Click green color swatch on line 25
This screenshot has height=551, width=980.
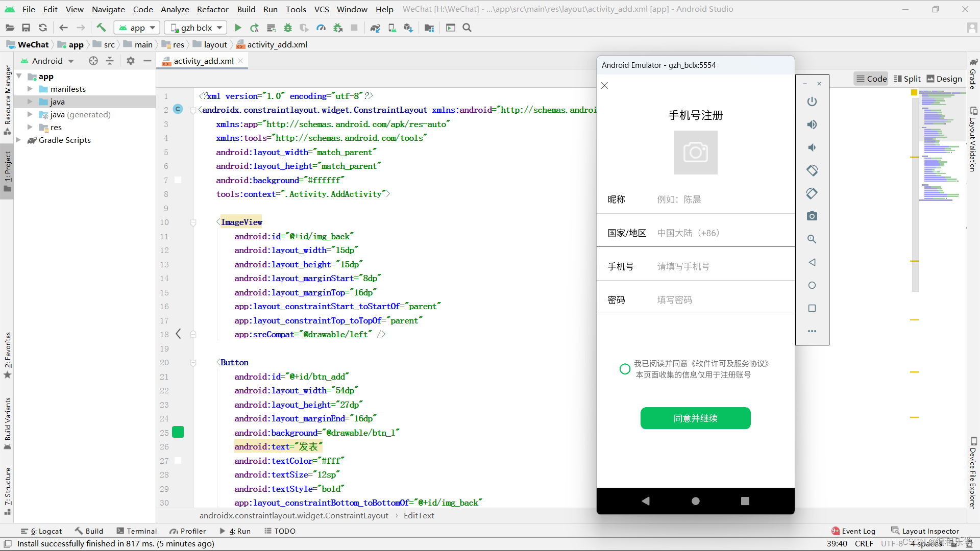[x=178, y=432]
